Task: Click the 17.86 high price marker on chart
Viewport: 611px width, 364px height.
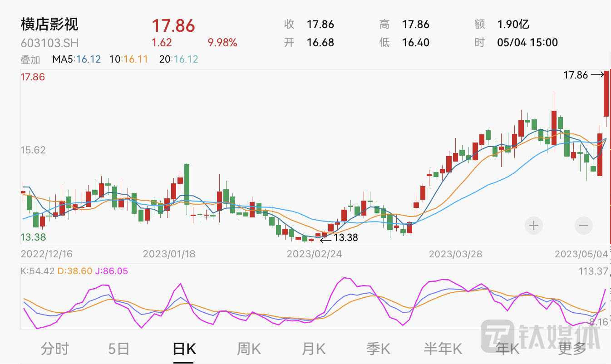Action: point(576,75)
